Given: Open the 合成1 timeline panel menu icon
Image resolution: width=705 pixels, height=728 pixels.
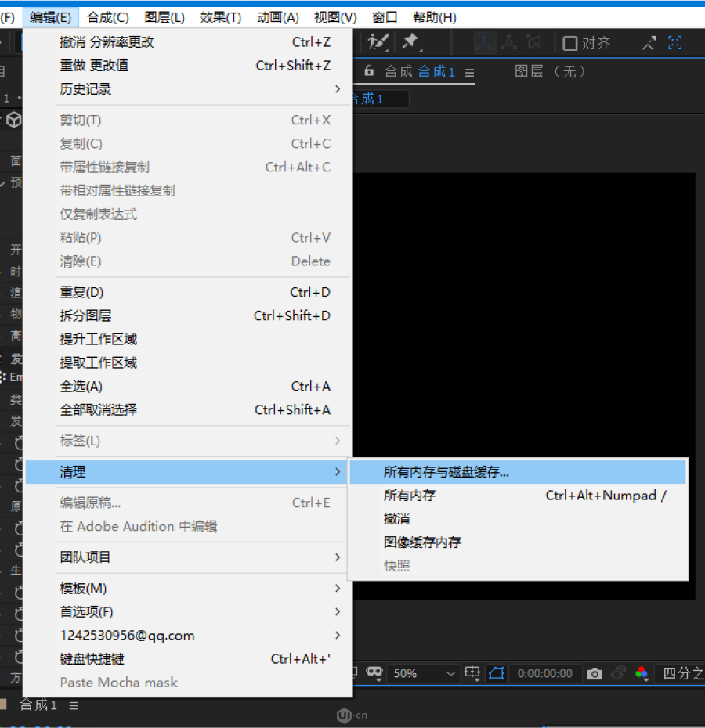Looking at the screenshot, I should pyautogui.click(x=74, y=706).
